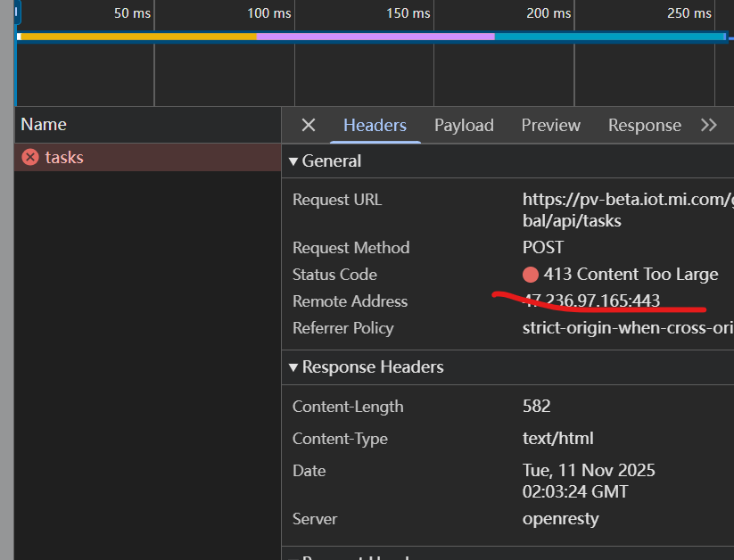Switch to the Headers tab
This screenshot has width=734, height=560.
[x=375, y=125]
